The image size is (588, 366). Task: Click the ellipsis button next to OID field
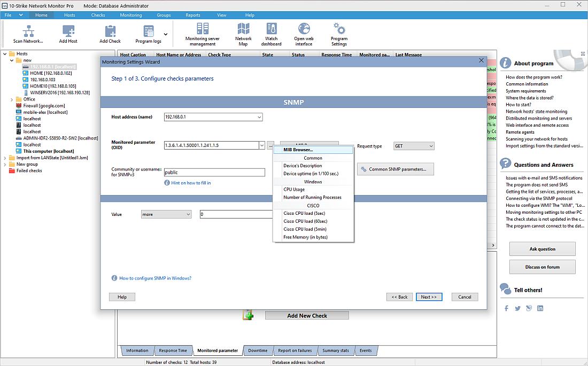tap(270, 145)
